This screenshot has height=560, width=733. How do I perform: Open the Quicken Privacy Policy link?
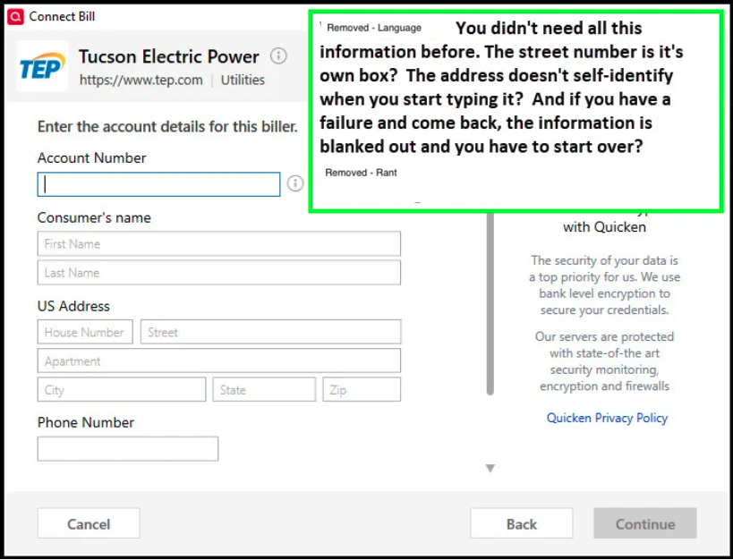pyautogui.click(x=607, y=418)
